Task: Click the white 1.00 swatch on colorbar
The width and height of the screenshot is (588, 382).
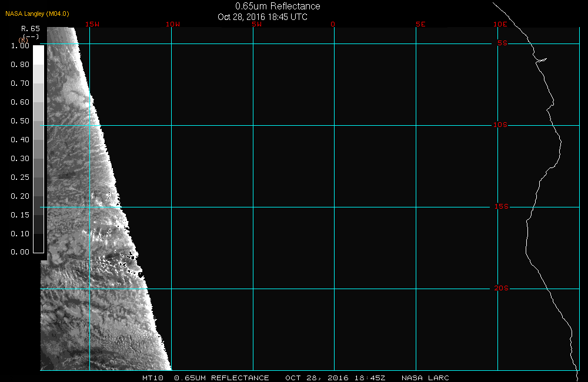Action: [38, 54]
